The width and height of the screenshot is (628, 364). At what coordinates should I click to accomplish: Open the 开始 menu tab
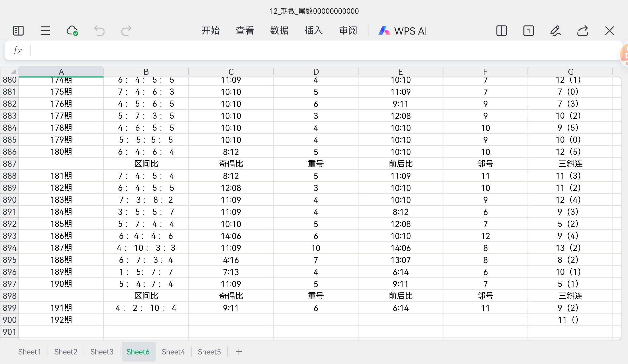[x=210, y=31]
